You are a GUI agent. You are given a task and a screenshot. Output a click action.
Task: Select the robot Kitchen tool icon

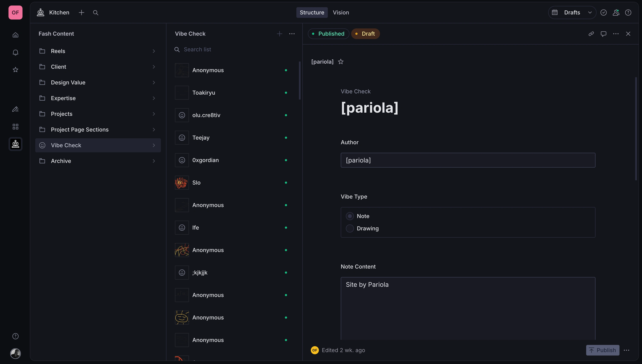point(15,144)
